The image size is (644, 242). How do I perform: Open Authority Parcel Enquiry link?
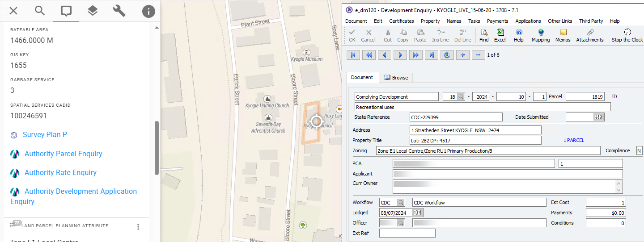click(63, 154)
